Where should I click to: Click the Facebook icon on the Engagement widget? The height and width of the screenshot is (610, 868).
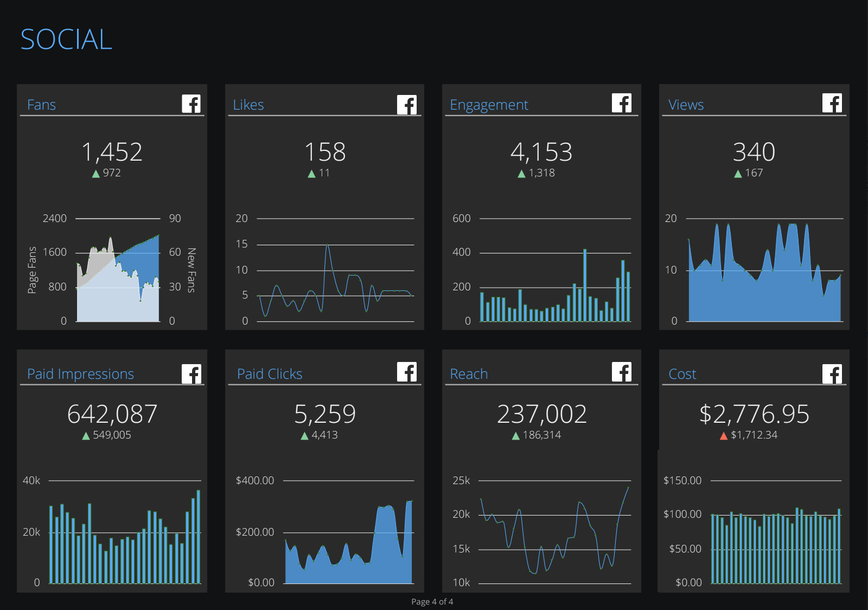[622, 103]
